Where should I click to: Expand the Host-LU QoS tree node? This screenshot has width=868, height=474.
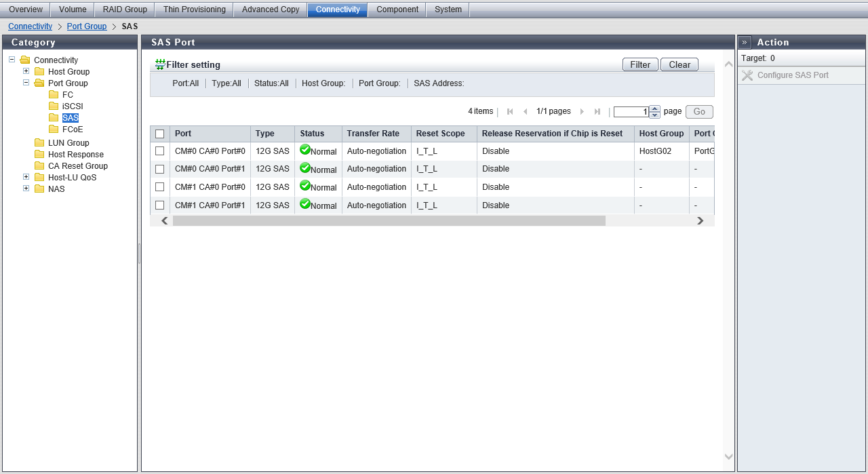coord(26,177)
